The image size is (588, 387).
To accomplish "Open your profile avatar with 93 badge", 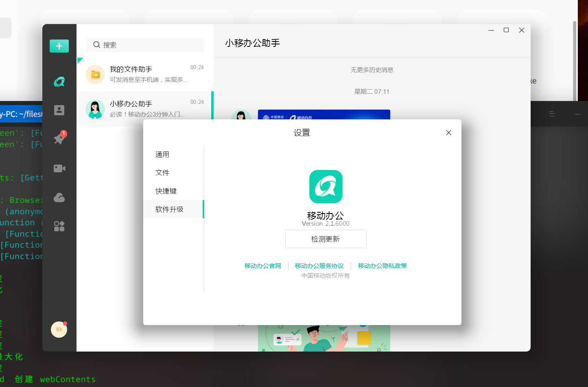I will click(59, 330).
